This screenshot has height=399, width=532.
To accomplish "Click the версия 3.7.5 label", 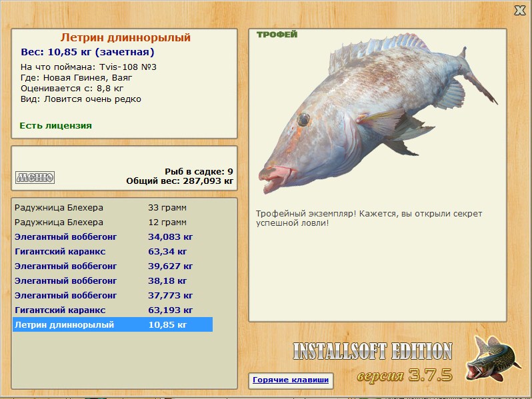I will point(405,375).
